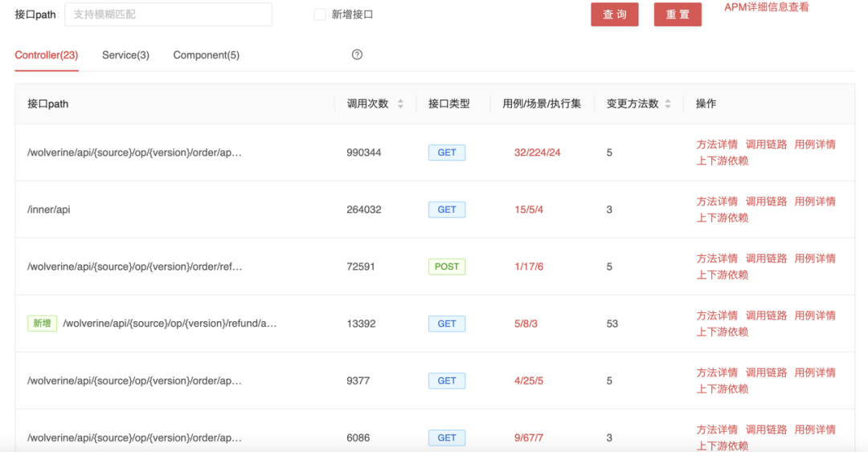
Task: Click the 32/224/24 case count link
Action: tap(537, 153)
